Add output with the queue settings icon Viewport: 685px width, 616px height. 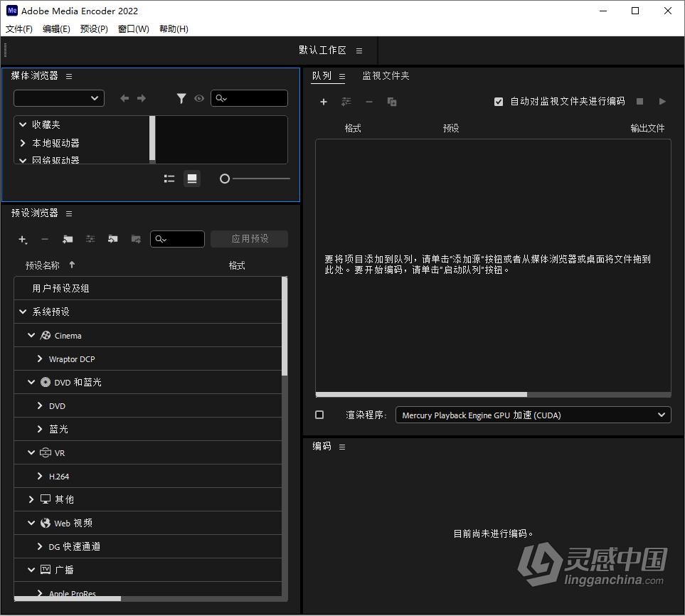click(x=346, y=102)
